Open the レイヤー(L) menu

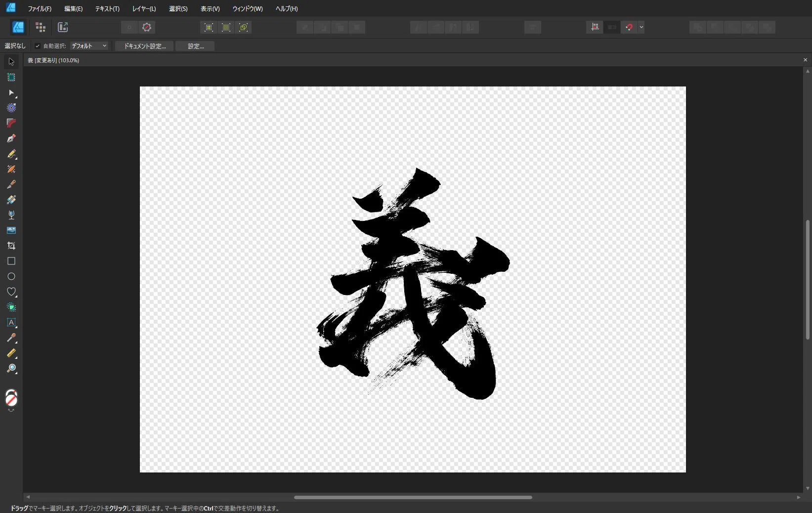click(x=144, y=8)
